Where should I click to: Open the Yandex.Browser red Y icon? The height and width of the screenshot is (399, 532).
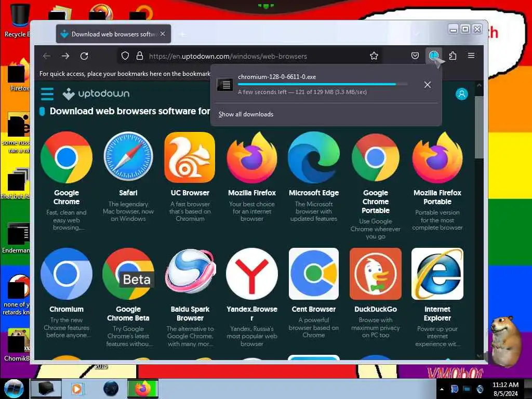(252, 274)
